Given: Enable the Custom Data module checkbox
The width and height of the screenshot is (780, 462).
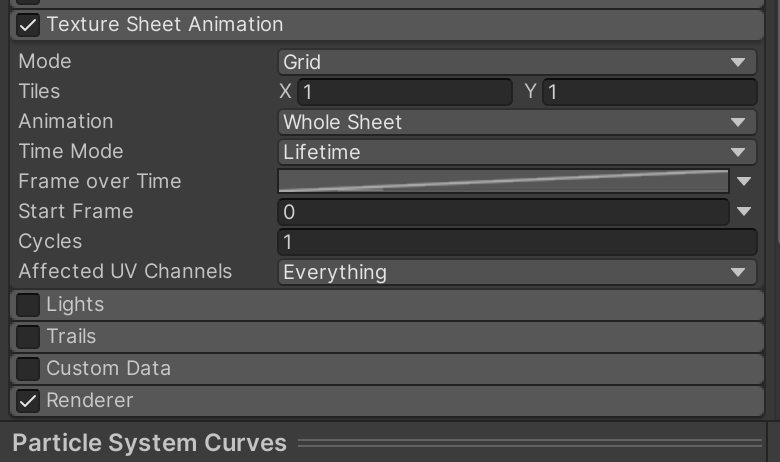Looking at the screenshot, I should (28, 369).
